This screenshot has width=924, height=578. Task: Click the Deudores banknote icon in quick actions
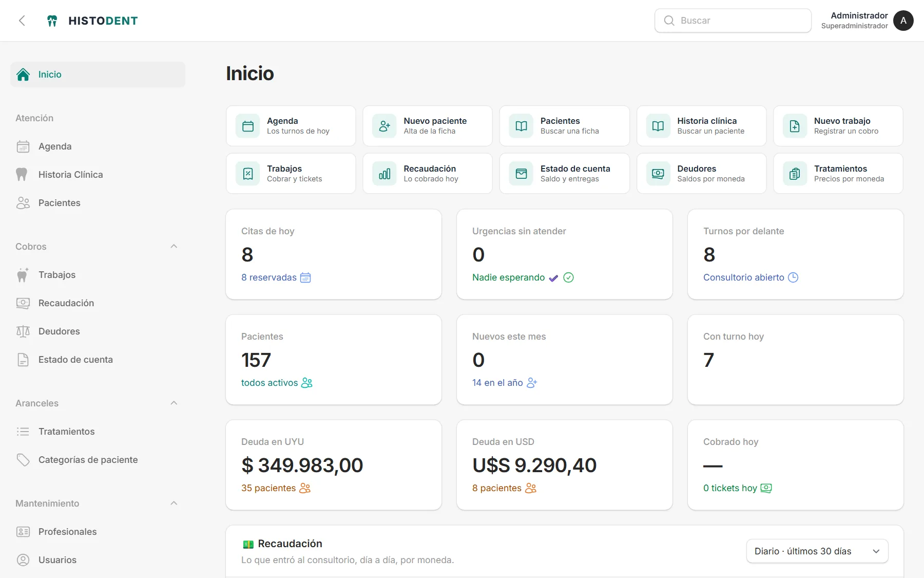coord(658,174)
